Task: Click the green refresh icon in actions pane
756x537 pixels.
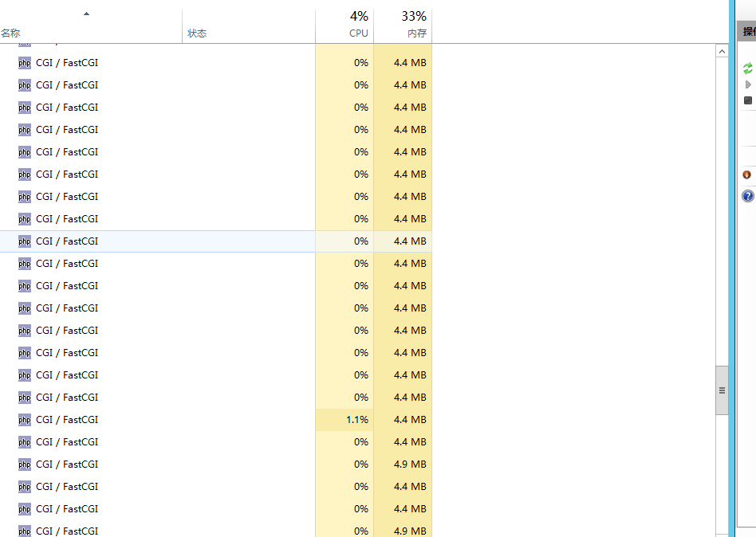Action: pos(748,69)
